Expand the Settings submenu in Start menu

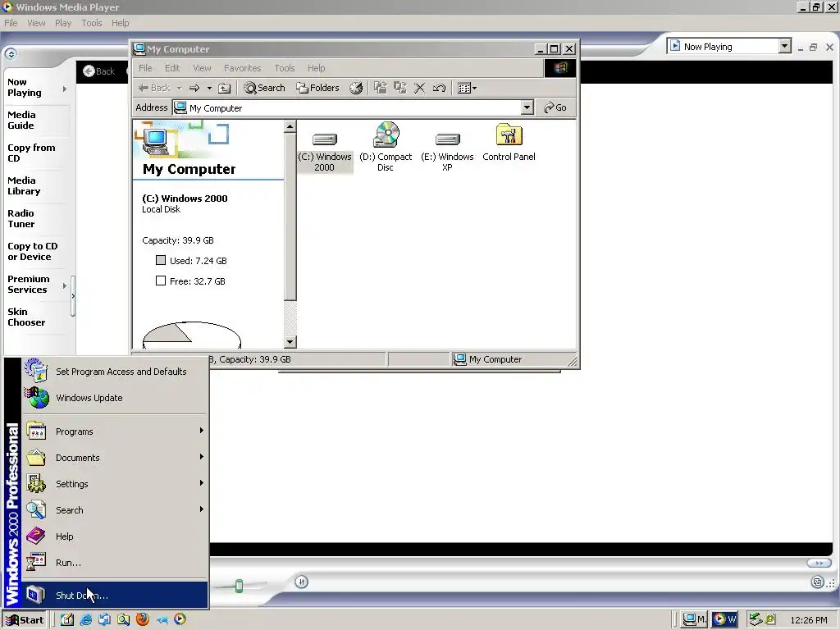[x=115, y=484]
